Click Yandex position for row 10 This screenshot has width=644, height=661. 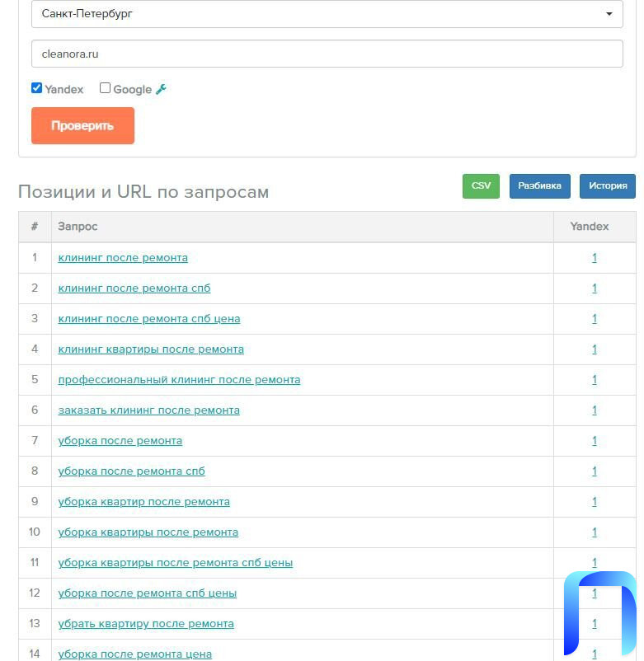click(595, 532)
